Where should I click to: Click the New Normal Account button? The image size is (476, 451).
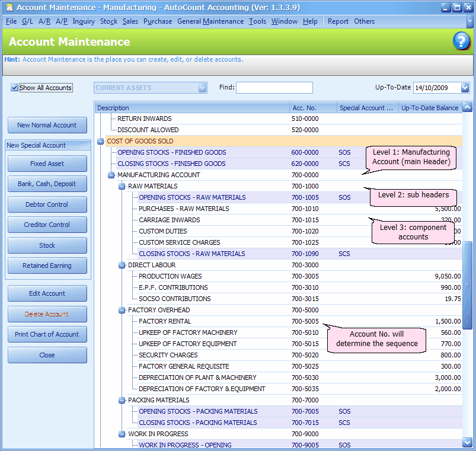[47, 125]
